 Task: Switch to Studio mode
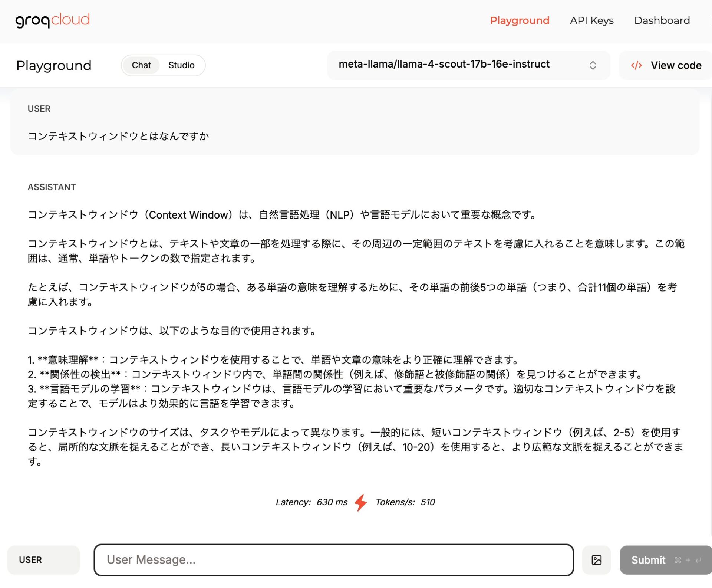click(181, 65)
